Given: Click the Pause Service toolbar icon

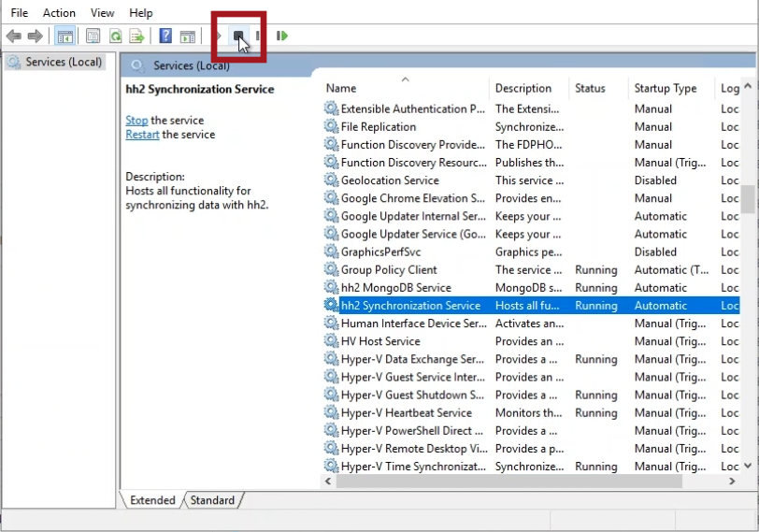Looking at the screenshot, I should point(258,36).
